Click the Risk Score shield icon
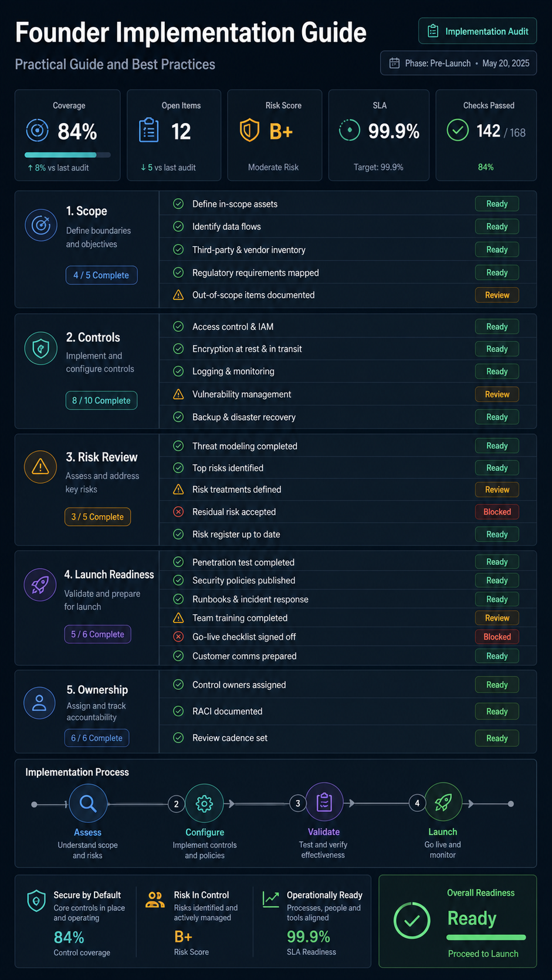The width and height of the screenshot is (552, 980). [x=250, y=130]
